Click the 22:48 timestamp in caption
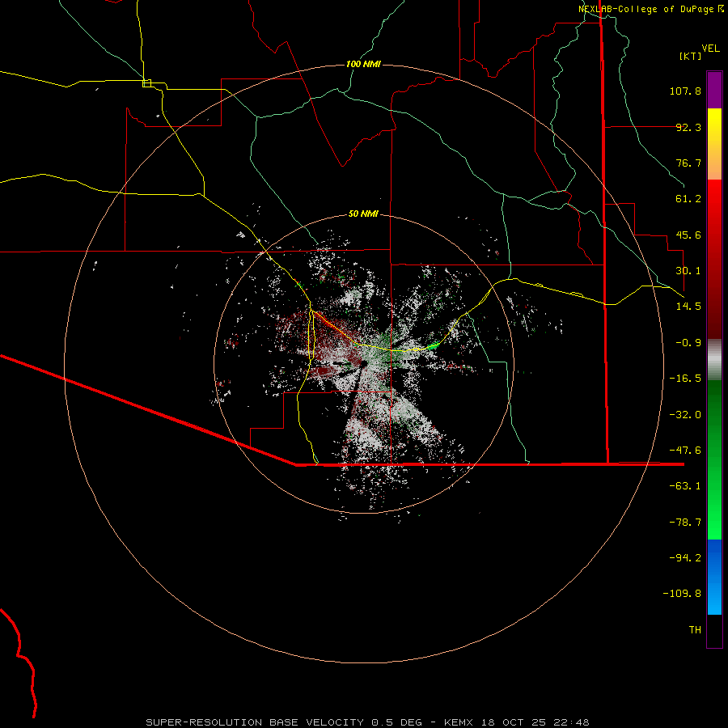Image resolution: width=728 pixels, height=728 pixels. [x=572, y=722]
